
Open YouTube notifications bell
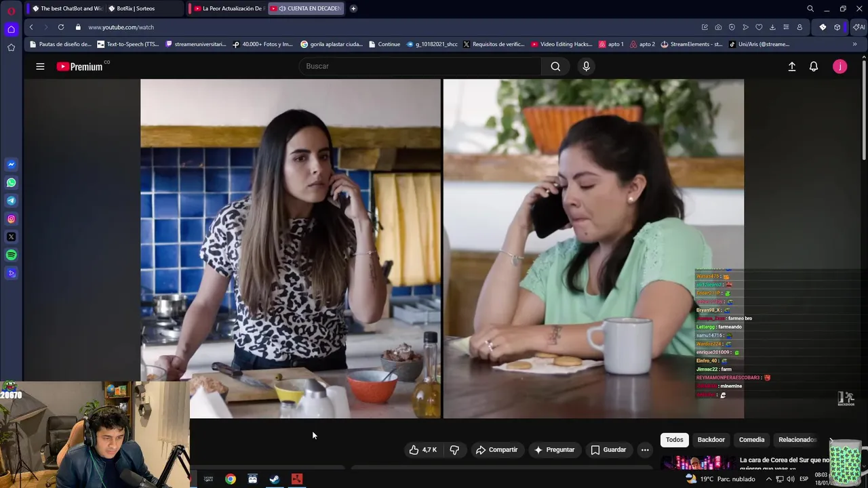[814, 66]
